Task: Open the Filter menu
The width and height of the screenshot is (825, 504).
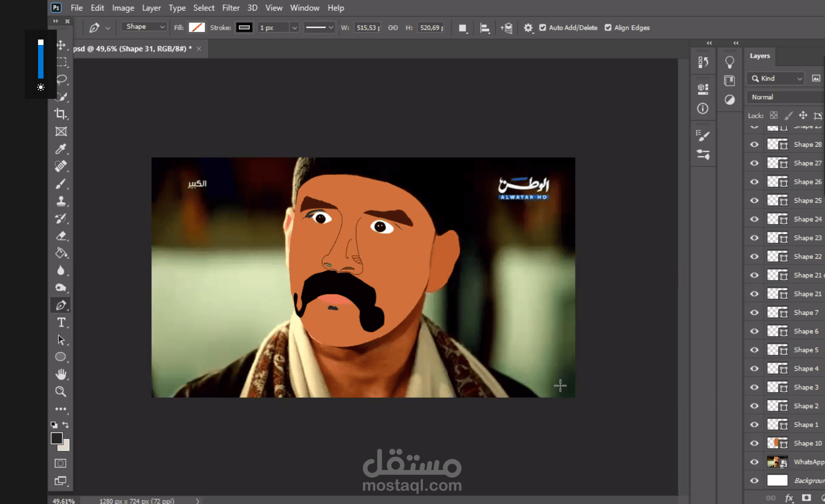Action: point(230,8)
